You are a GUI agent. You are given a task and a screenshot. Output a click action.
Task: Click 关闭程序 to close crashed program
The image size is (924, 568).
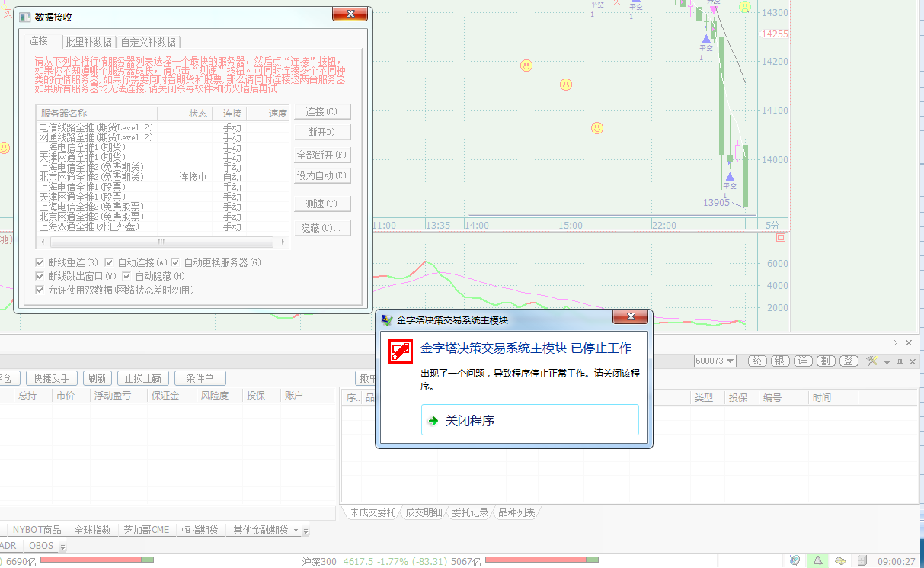(529, 420)
